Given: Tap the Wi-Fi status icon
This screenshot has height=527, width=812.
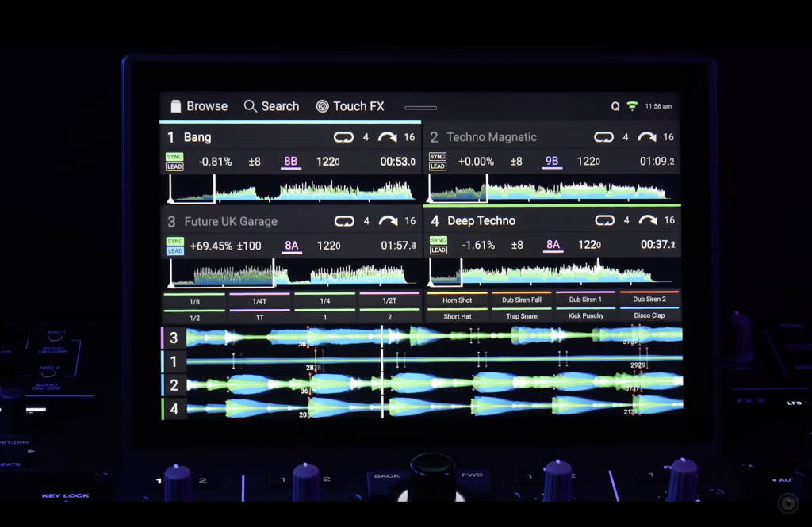Looking at the screenshot, I should pos(632,106).
